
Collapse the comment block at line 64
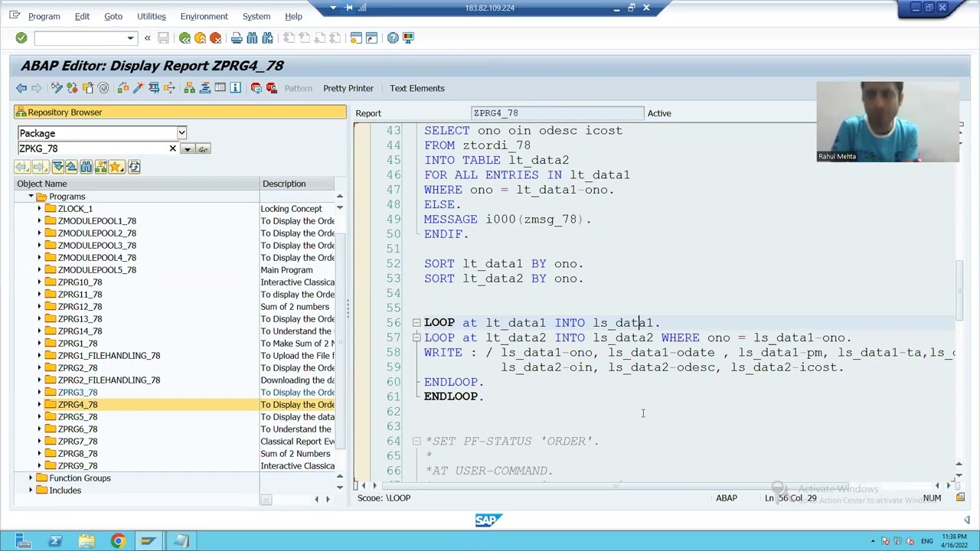[x=416, y=441]
